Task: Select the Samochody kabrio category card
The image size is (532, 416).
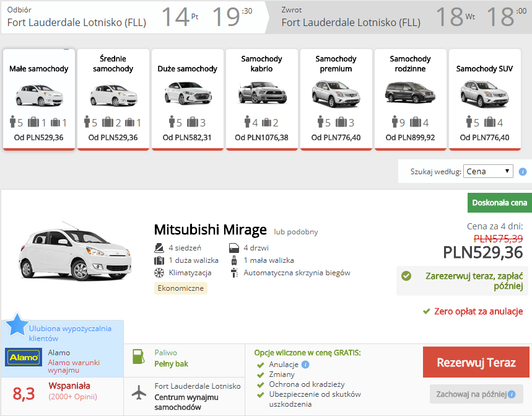Action: [x=262, y=99]
